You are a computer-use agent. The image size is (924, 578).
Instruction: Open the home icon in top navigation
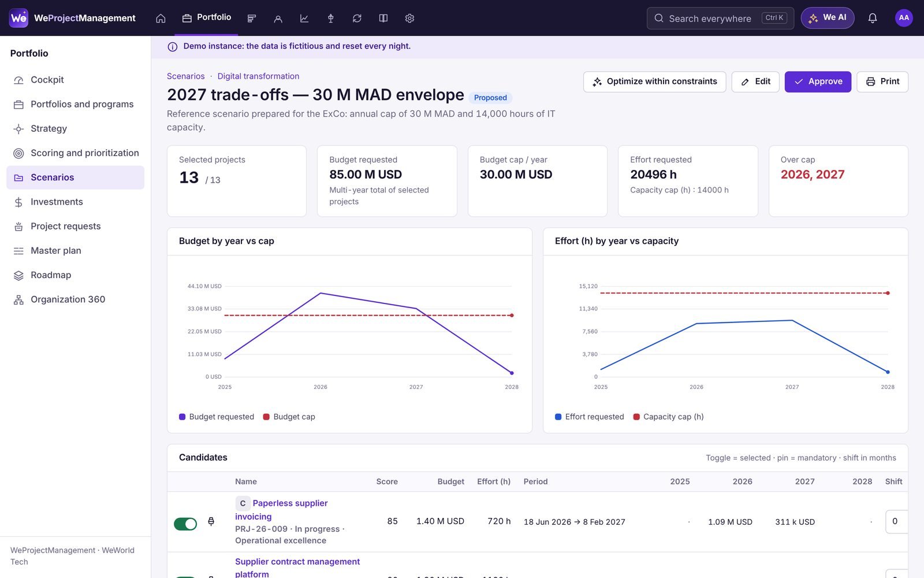(x=161, y=18)
